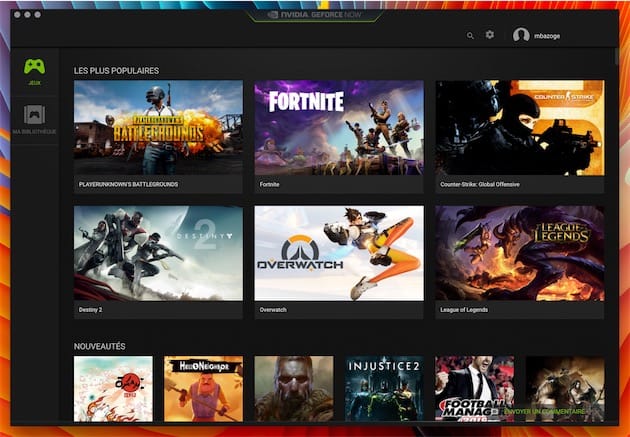Open the League of Legends artwork

click(520, 253)
